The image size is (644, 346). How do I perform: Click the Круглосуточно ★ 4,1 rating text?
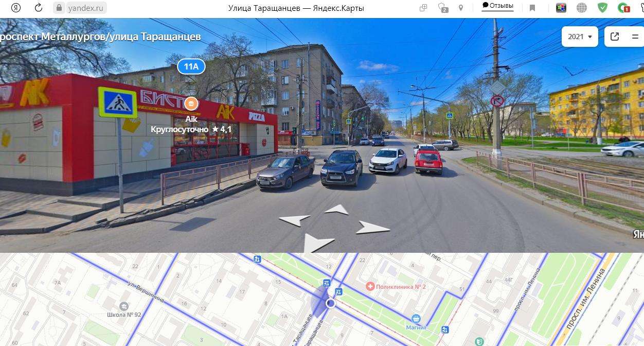(191, 129)
